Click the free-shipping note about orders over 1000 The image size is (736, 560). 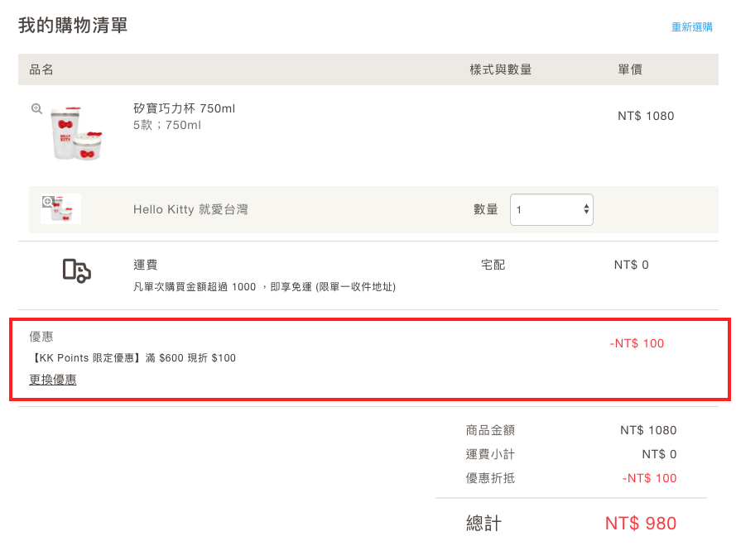click(x=264, y=287)
